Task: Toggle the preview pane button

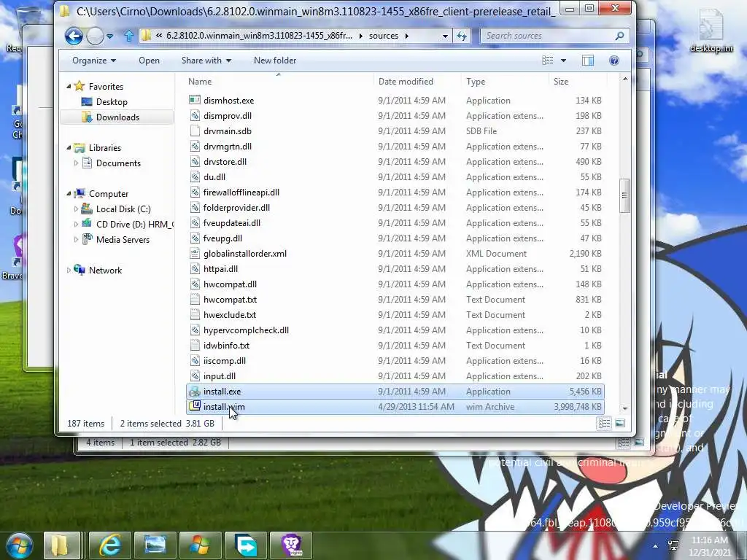Action: (x=588, y=61)
